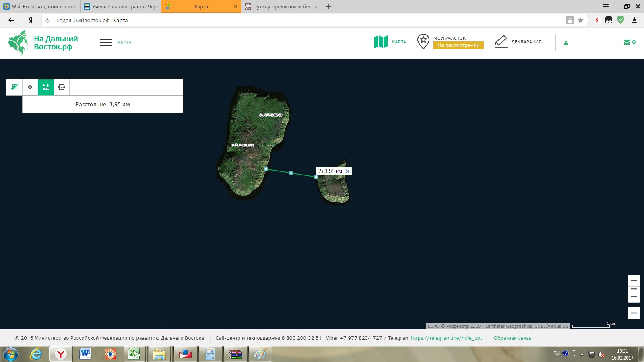644x362 pixels.
Task: Select the point coordinate tool
Action: (x=30, y=87)
